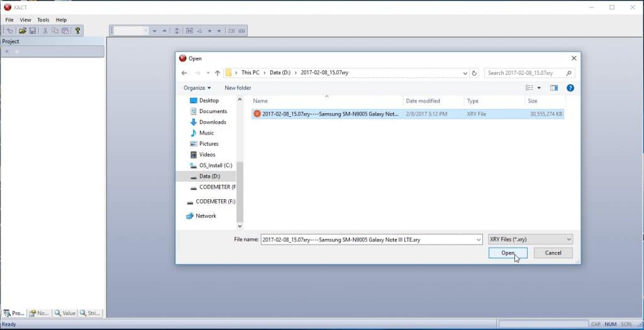Go forward using the dialog's forward arrow
The width and height of the screenshot is (644, 330).
click(197, 73)
